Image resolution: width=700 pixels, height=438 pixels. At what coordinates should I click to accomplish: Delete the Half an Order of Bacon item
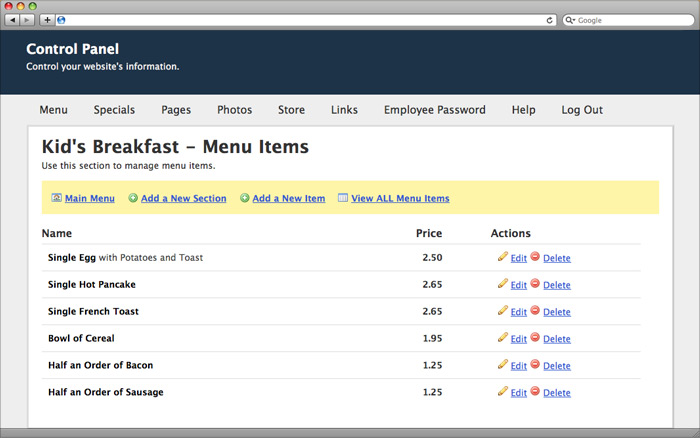pyautogui.click(x=557, y=366)
